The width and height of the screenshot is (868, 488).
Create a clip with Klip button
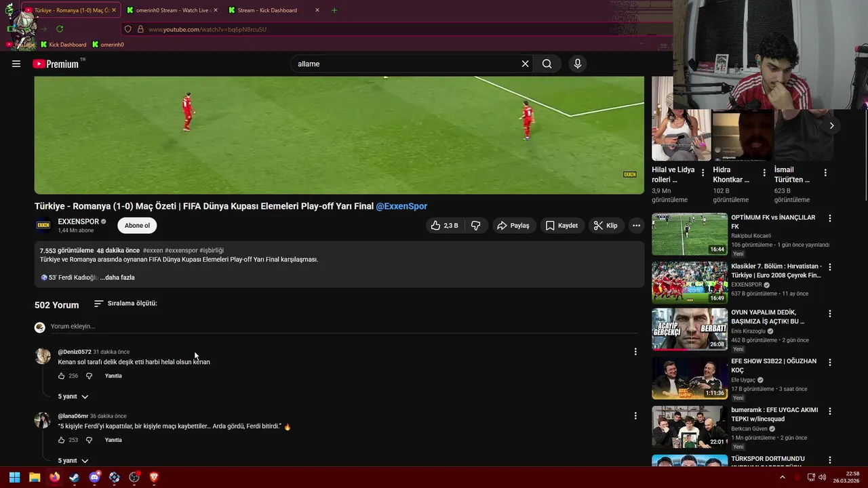click(x=605, y=226)
